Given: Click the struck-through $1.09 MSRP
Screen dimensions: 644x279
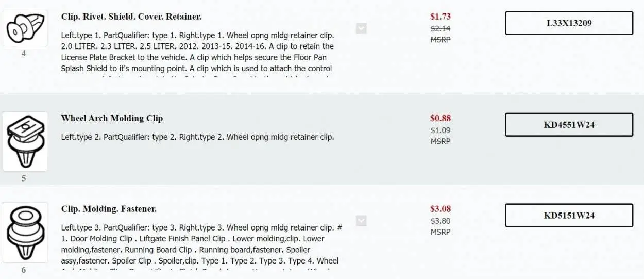Looking at the screenshot, I should pos(440,130).
